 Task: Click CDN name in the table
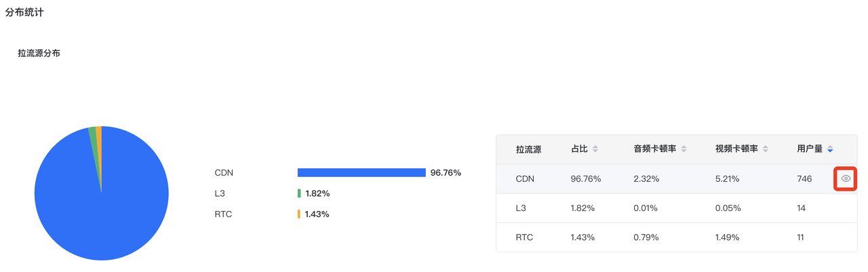pyautogui.click(x=525, y=179)
